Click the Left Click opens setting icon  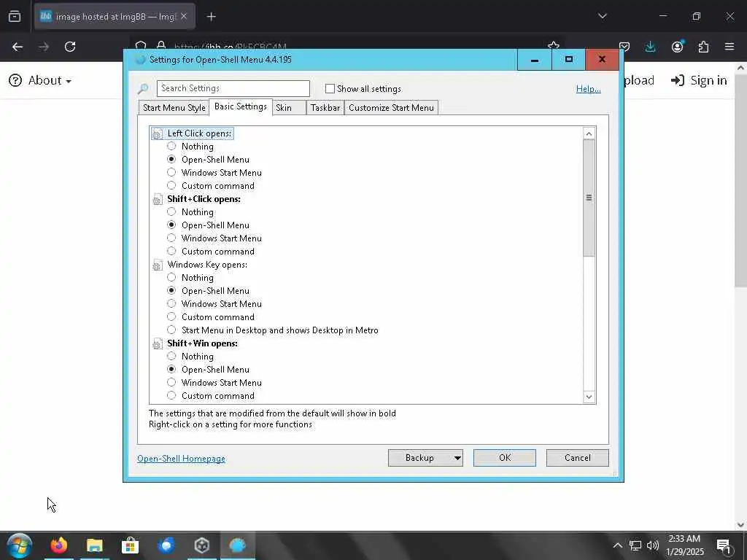(x=158, y=134)
